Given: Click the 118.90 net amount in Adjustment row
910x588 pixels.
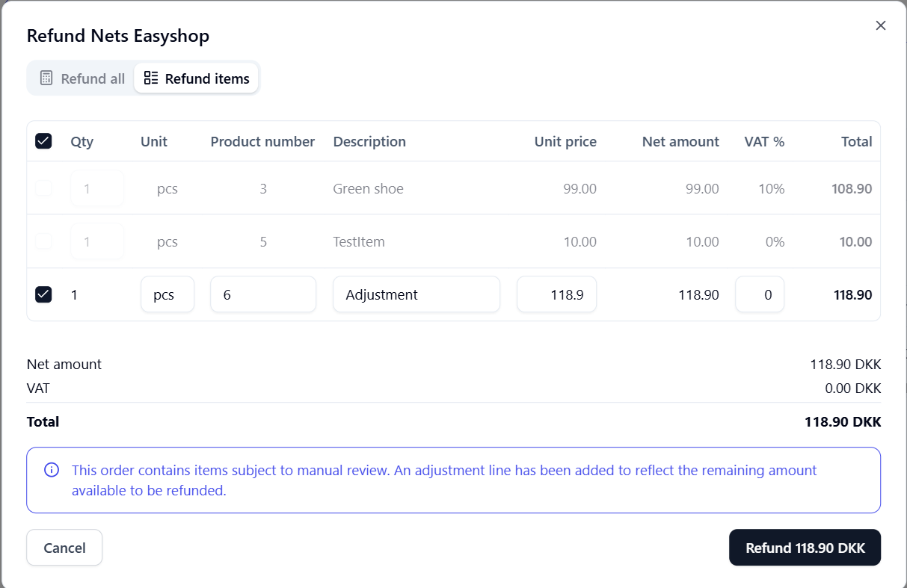Looking at the screenshot, I should point(698,294).
